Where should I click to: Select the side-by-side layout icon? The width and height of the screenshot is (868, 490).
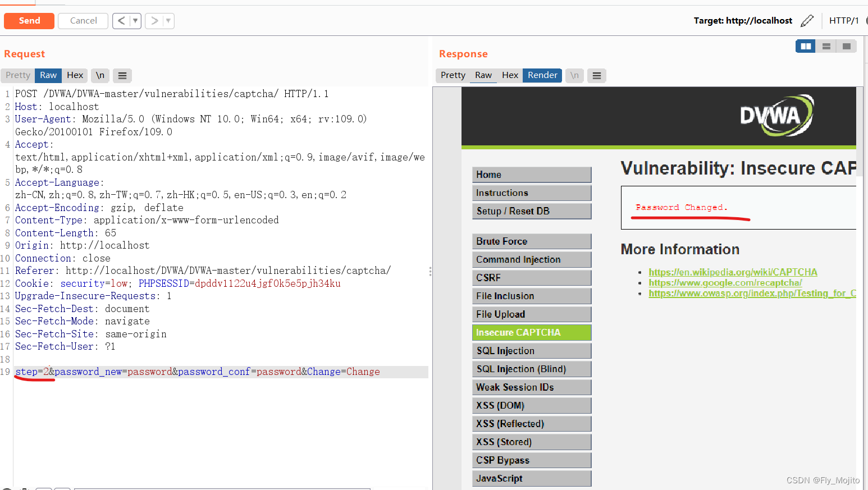(805, 46)
